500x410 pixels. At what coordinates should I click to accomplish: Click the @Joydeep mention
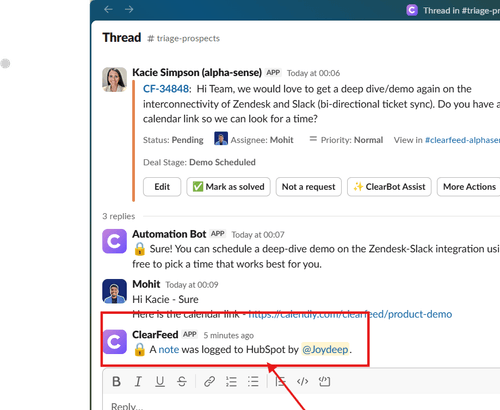pyautogui.click(x=325, y=349)
